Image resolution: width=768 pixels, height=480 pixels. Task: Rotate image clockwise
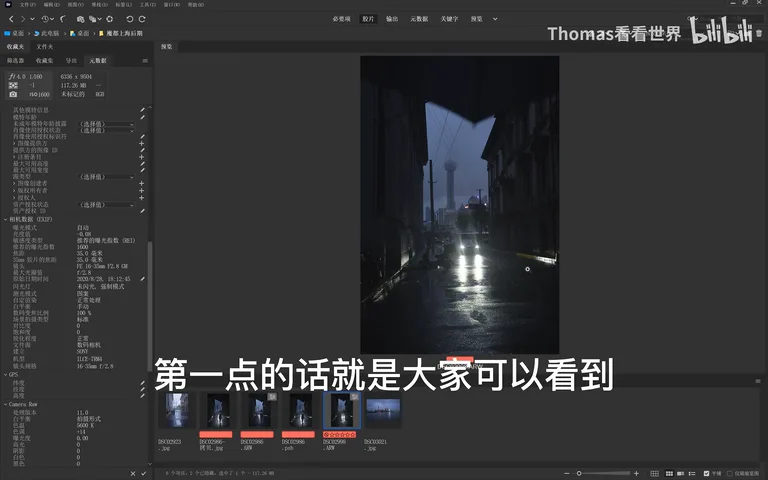coord(142,19)
